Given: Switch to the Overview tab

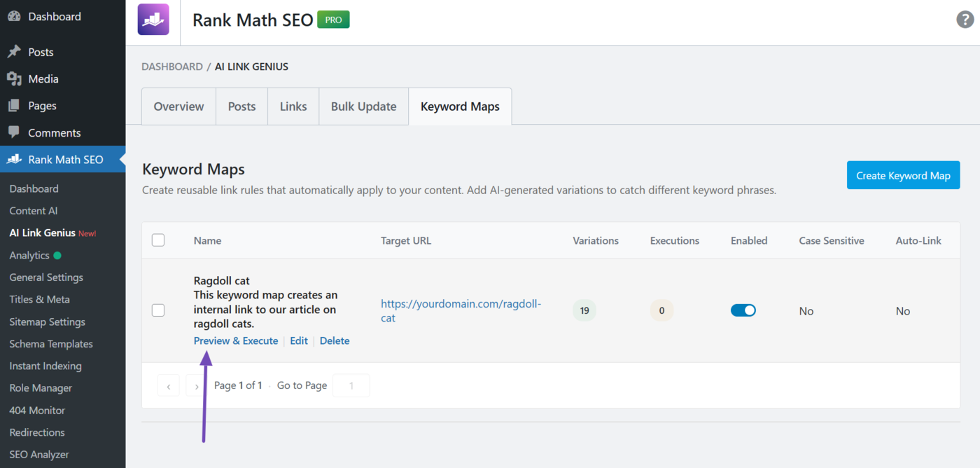Looking at the screenshot, I should (178, 106).
